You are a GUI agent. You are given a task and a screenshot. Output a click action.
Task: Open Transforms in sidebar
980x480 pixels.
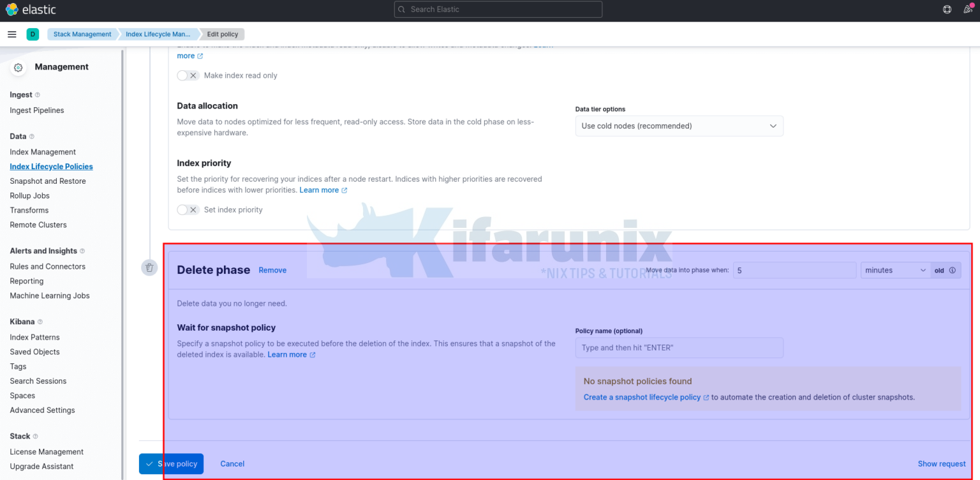tap(29, 211)
